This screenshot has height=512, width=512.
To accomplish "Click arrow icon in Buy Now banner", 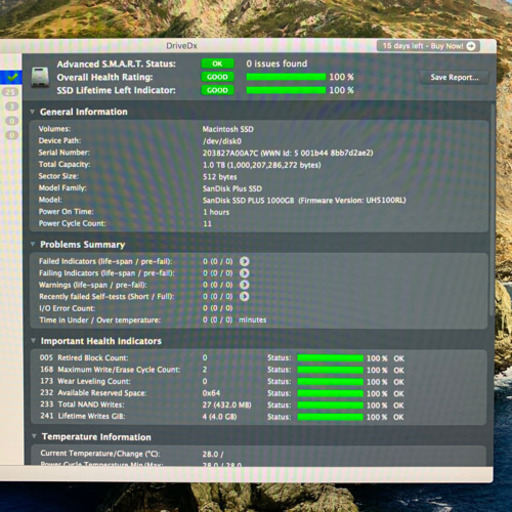I will tap(471, 46).
